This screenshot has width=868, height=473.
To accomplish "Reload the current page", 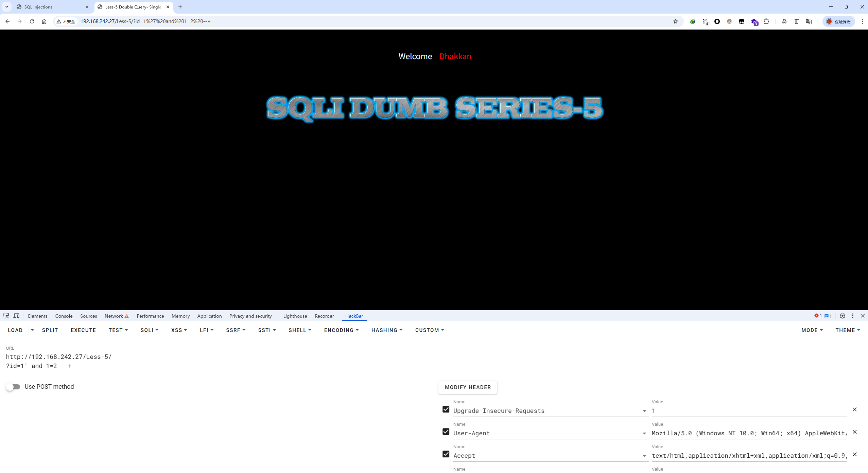I will click(x=32, y=21).
